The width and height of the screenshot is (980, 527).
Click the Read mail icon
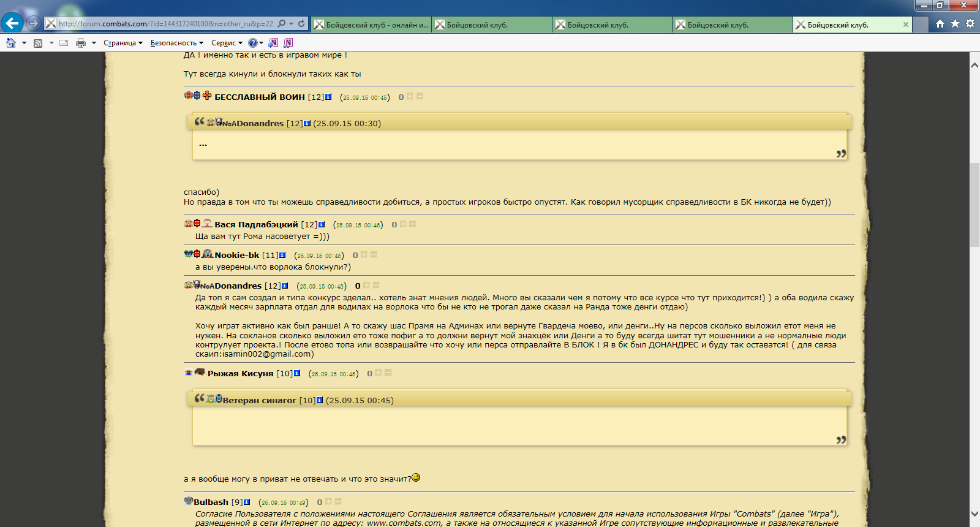click(64, 43)
